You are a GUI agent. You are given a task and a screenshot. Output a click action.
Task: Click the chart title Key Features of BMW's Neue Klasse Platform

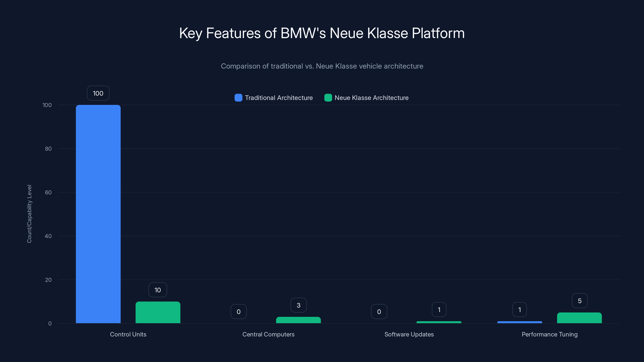pos(322,33)
